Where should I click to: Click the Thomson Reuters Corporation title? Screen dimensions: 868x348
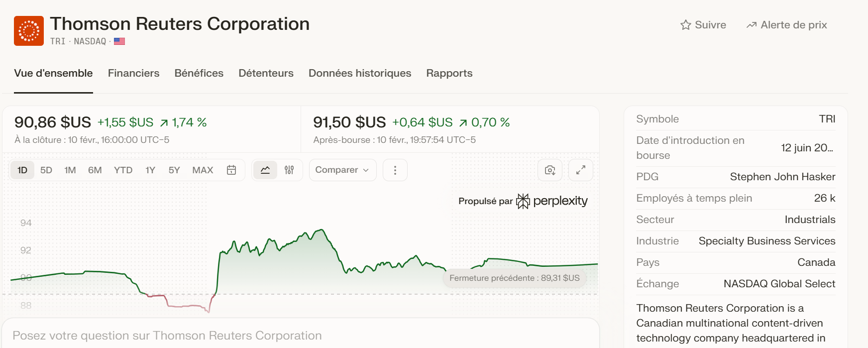(180, 24)
